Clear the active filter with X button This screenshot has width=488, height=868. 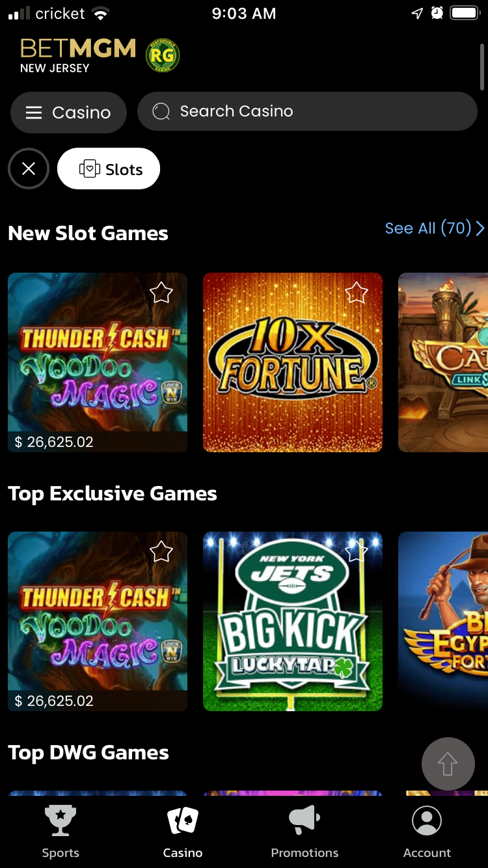click(29, 169)
